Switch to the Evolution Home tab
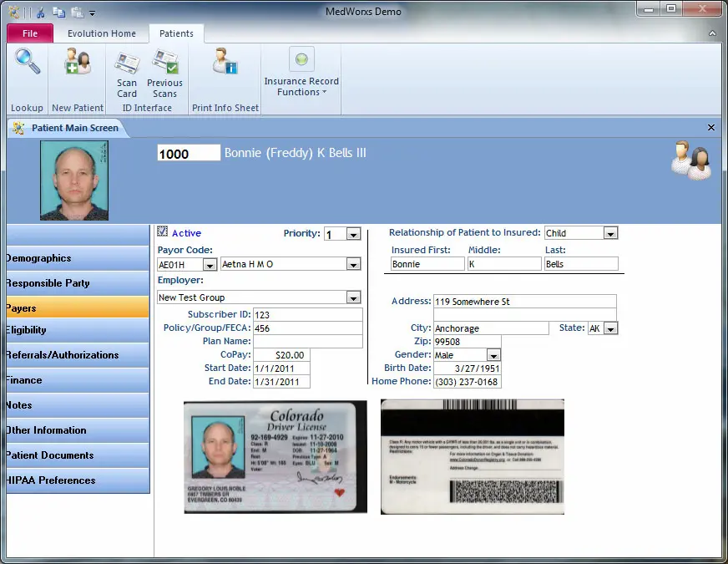Image resolution: width=728 pixels, height=564 pixels. pos(101,33)
